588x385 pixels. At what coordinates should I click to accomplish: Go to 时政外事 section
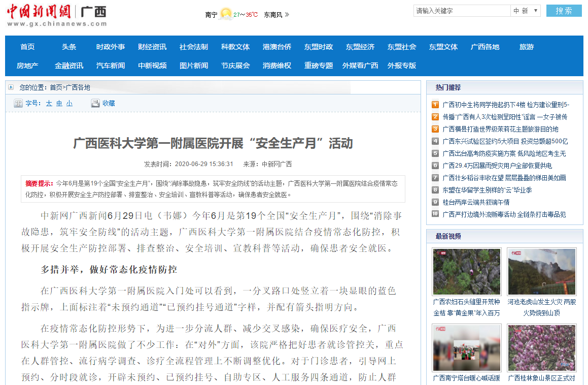coord(111,47)
